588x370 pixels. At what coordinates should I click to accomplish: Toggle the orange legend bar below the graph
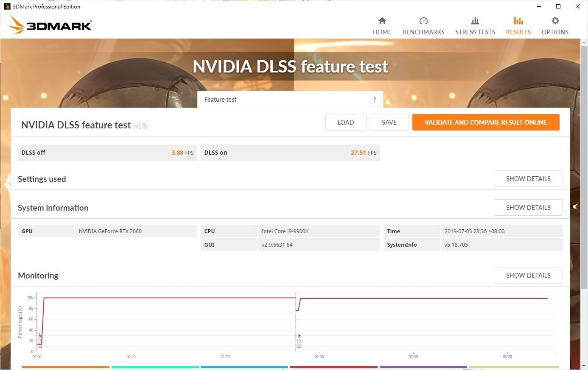[65, 367]
